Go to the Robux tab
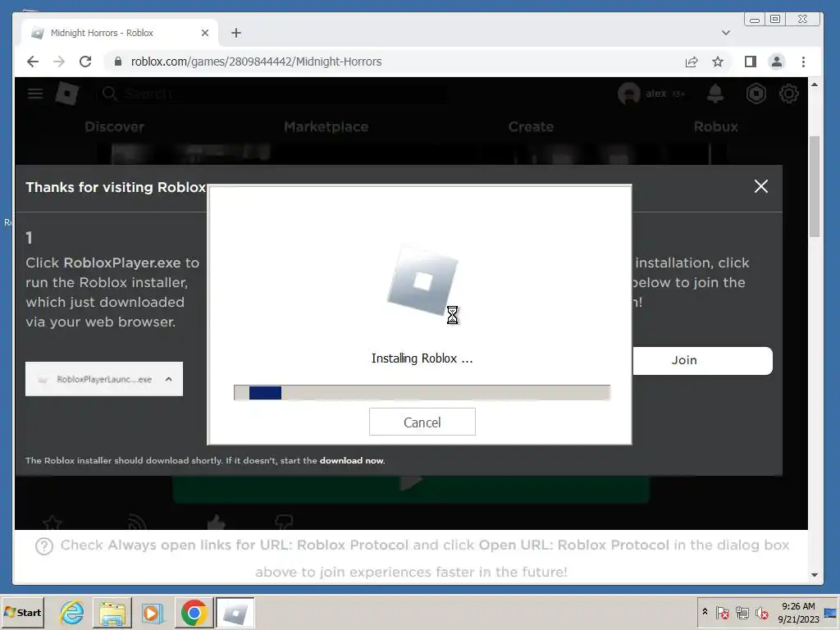 (x=715, y=127)
